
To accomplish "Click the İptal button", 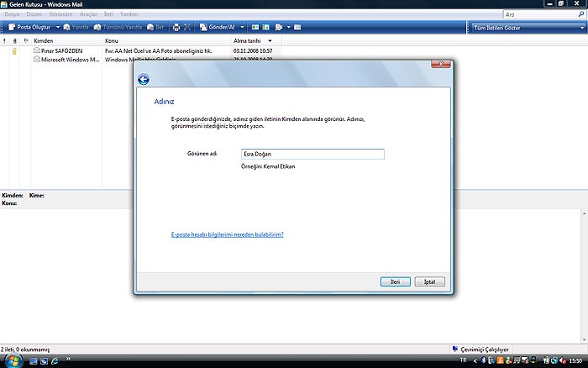I will point(430,281).
